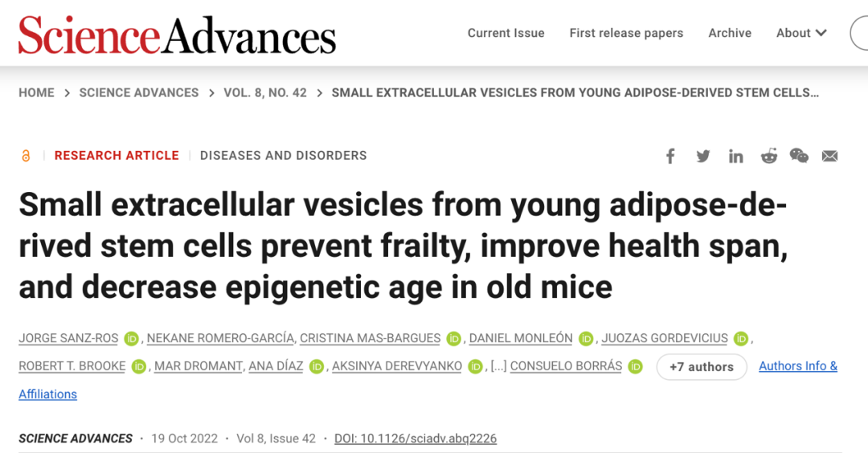Image resolution: width=868 pixels, height=453 pixels.
Task: Open Authors Info & Affiliations link
Action: click(798, 366)
